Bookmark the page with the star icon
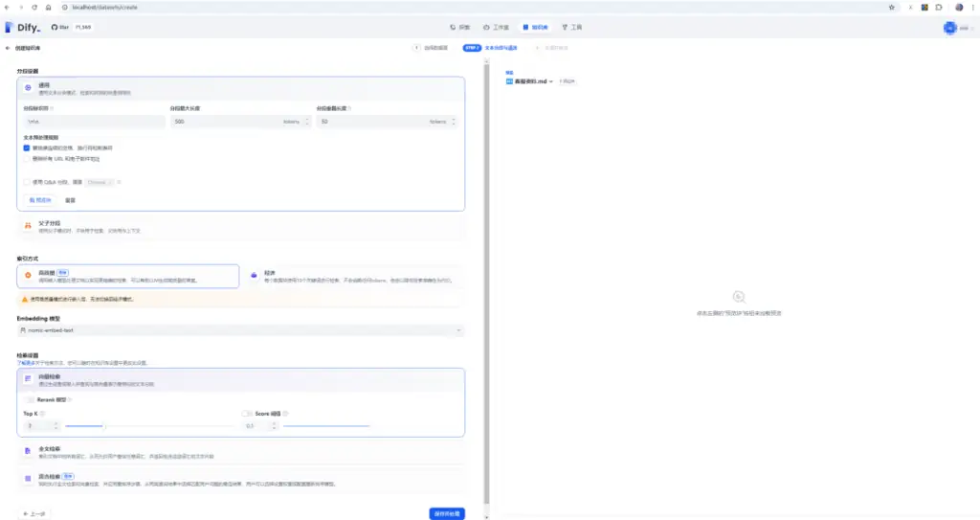980x520 pixels. click(x=891, y=8)
